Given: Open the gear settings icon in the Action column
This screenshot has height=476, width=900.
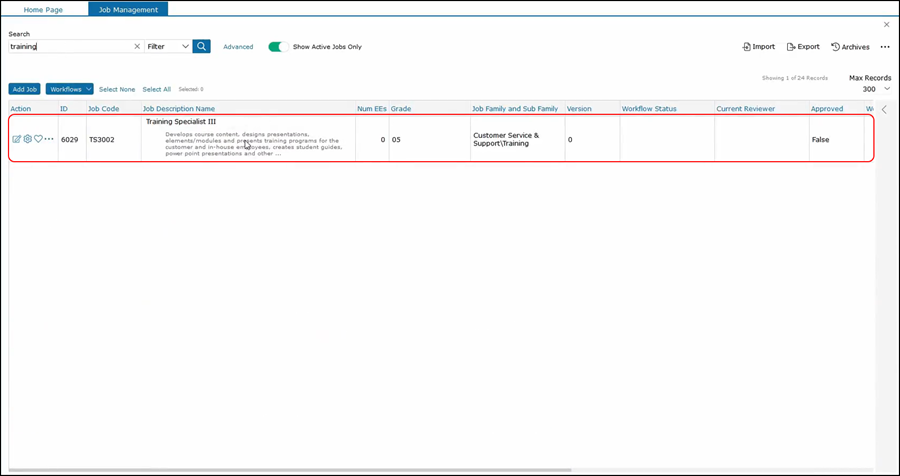Looking at the screenshot, I should [x=27, y=139].
